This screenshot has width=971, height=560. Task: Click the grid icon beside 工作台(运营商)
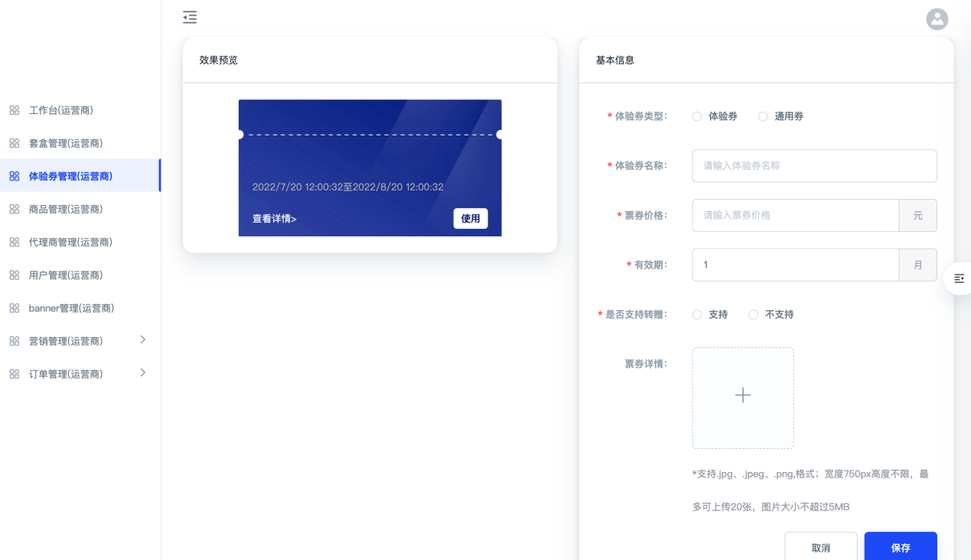coord(15,110)
